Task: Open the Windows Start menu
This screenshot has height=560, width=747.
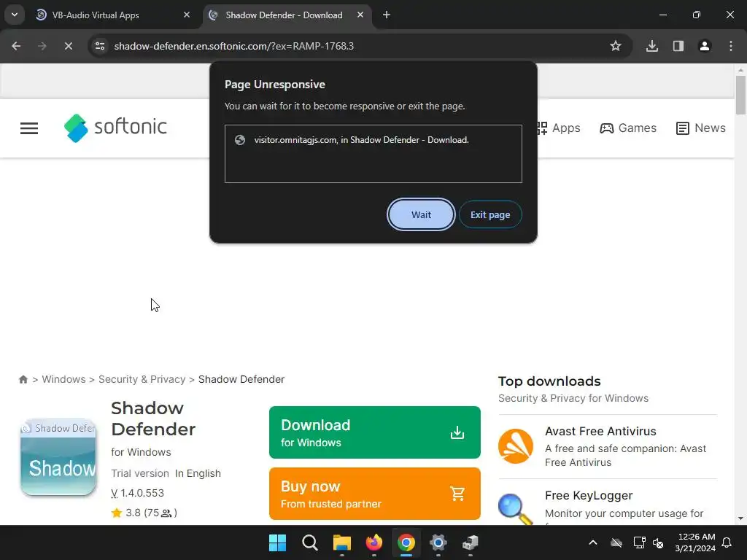Action: tap(277, 542)
